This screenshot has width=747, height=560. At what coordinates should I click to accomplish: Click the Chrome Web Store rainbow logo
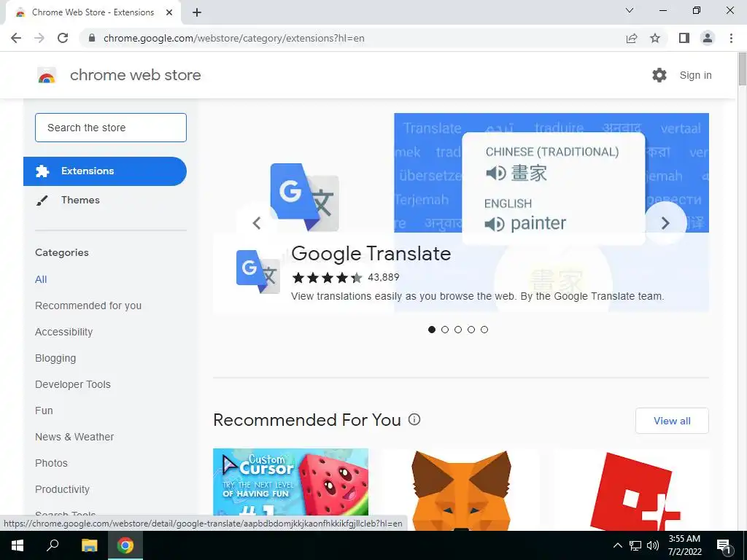(47, 75)
